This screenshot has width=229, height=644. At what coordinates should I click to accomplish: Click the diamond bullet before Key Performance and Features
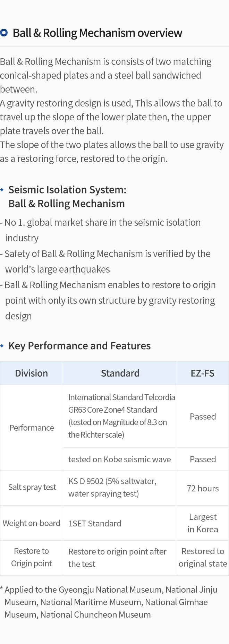click(2, 346)
